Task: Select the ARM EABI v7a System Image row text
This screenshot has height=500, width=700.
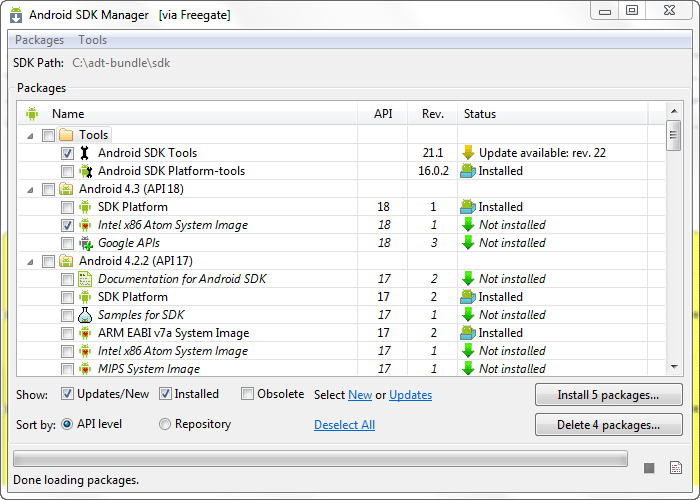Action: (x=173, y=333)
